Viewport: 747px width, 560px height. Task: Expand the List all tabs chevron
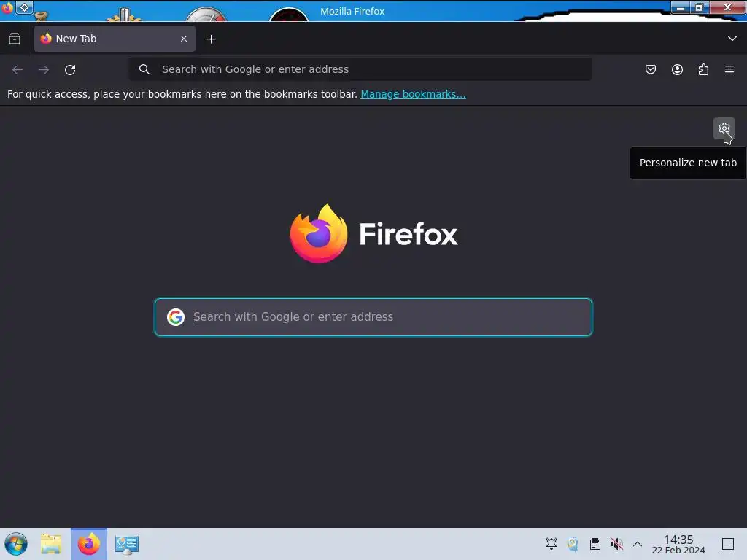[x=732, y=39]
